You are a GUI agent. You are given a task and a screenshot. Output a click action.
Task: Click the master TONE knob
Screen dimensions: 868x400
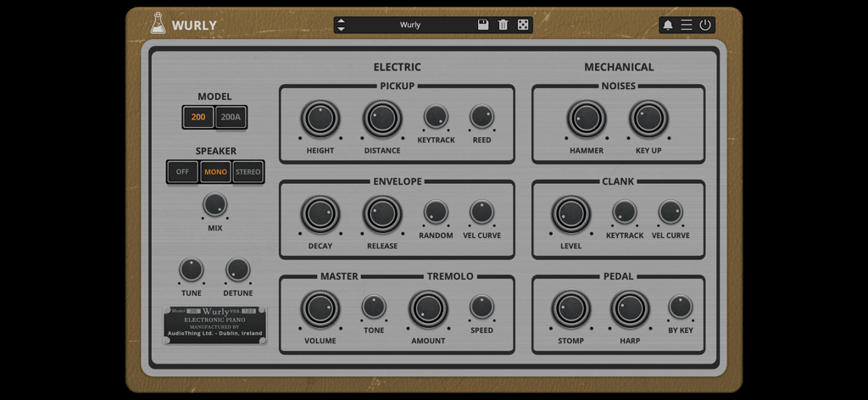coord(374,307)
